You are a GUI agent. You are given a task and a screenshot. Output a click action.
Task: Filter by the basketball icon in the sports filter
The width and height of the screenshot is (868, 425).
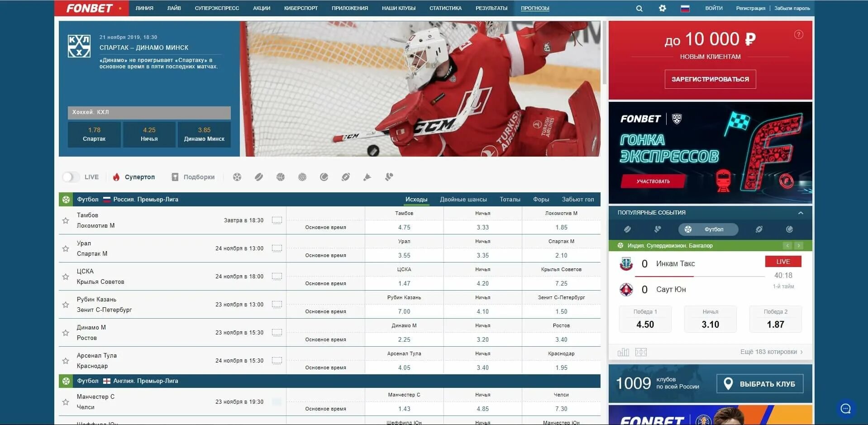281,177
